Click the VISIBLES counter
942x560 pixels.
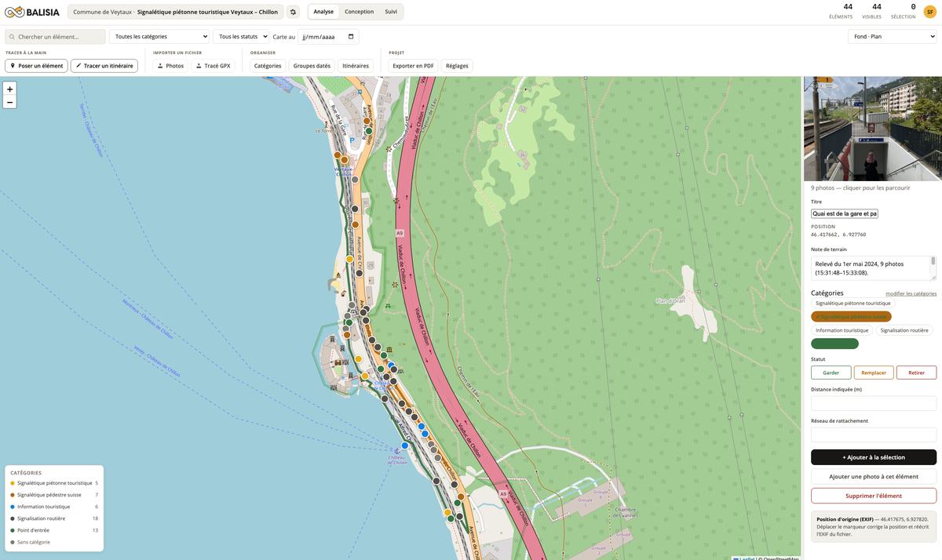coord(871,11)
